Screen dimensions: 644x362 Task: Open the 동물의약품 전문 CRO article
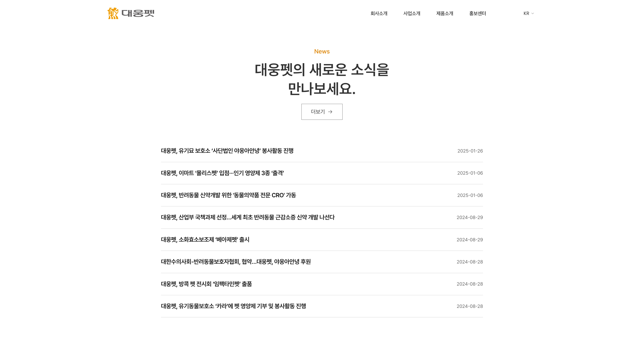coord(228,195)
